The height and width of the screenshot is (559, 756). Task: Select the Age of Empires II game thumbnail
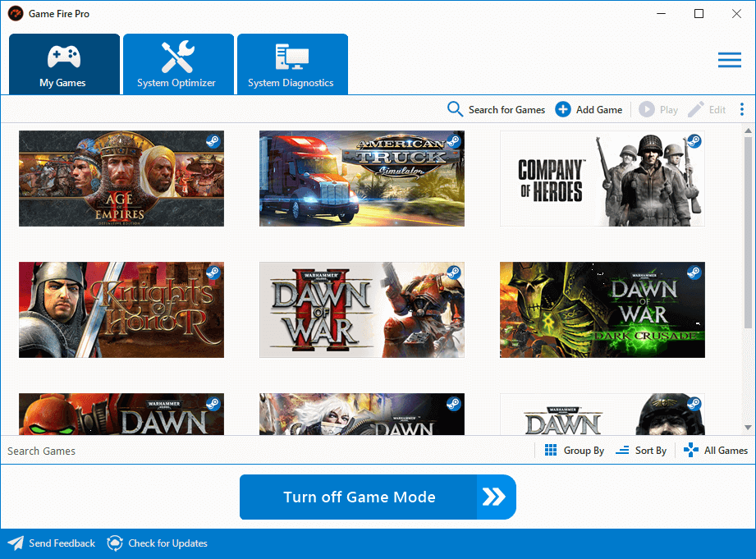tap(121, 178)
